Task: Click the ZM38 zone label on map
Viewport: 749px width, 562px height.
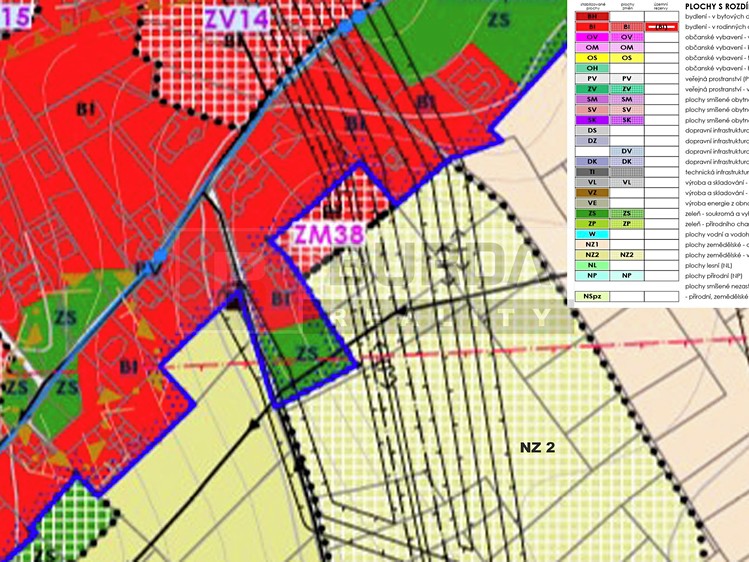Action: click(x=328, y=234)
